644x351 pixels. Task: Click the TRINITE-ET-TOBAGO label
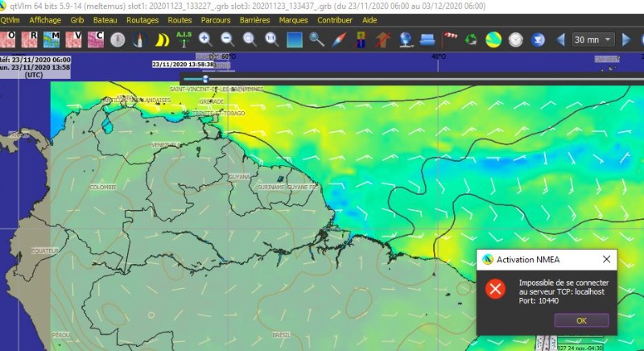click(x=219, y=113)
